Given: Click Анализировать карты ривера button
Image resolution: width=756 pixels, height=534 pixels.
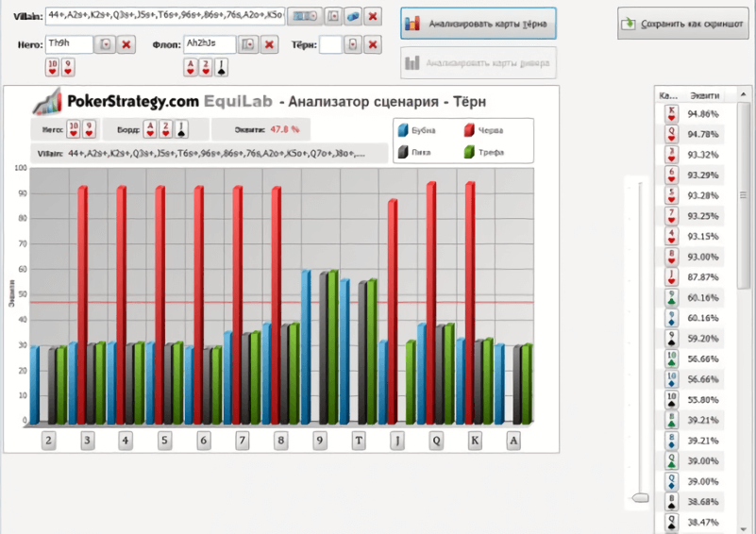Looking at the screenshot, I should 479,62.
